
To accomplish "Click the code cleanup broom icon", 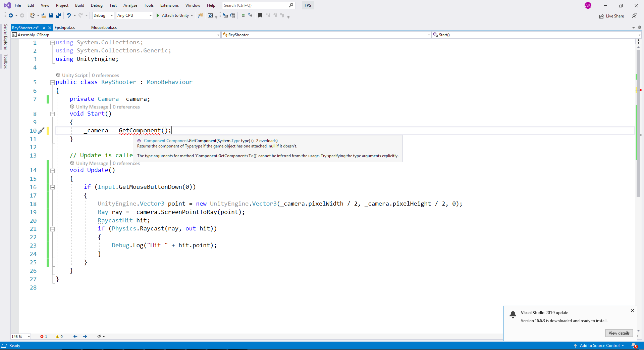I will coord(99,337).
